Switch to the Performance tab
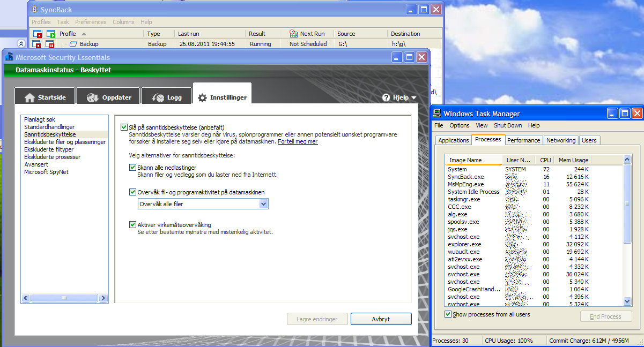The height and width of the screenshot is (347, 644). [x=523, y=140]
